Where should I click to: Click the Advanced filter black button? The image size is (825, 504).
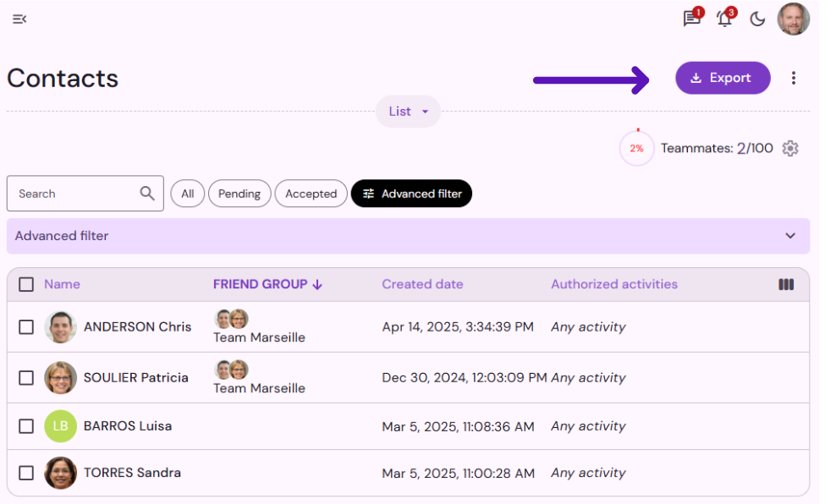pos(411,194)
